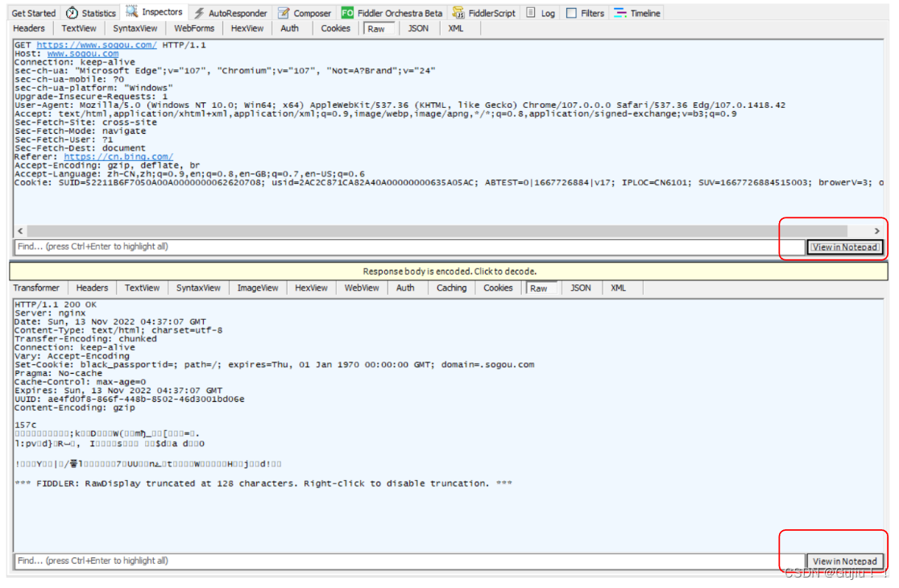The image size is (899, 588).
Task: Select request XML inspector tab
Action: 456,28
